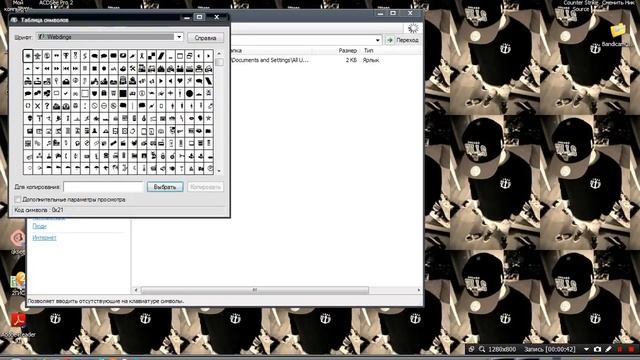Select the large black circle symbol
The width and height of the screenshot is (640, 360).
click(x=189, y=93)
